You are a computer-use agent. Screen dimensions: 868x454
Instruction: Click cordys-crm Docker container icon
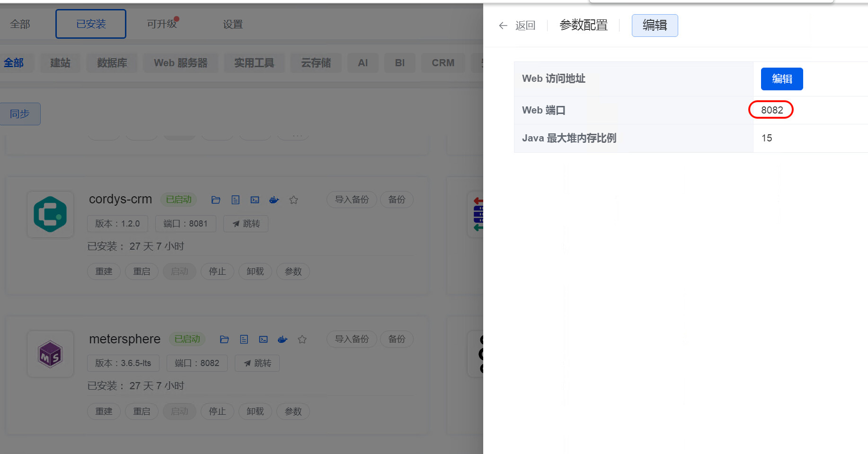tap(274, 200)
